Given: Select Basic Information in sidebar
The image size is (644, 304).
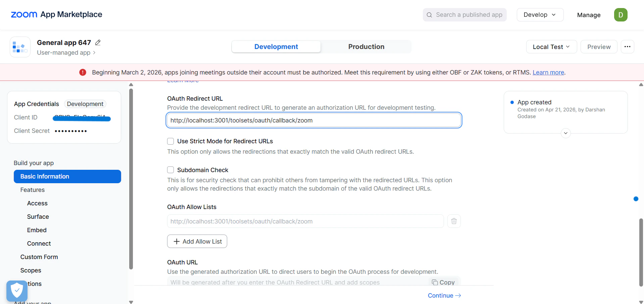Looking at the screenshot, I should pyautogui.click(x=67, y=176).
